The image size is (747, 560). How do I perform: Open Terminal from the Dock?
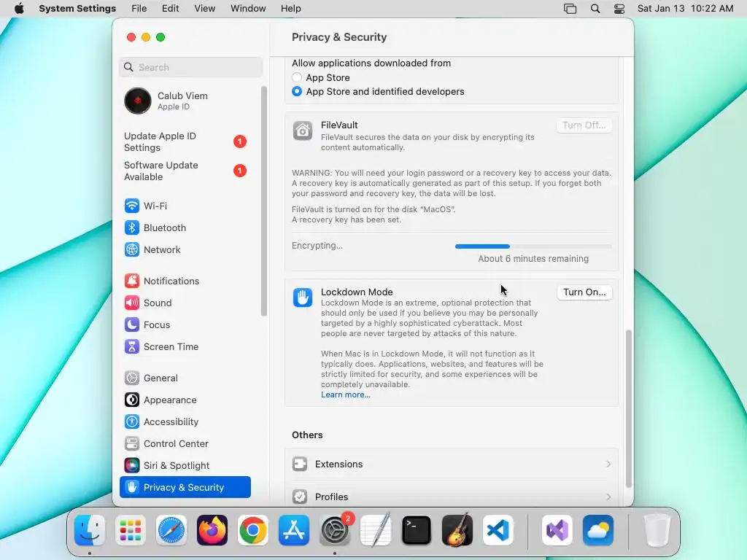click(x=417, y=530)
